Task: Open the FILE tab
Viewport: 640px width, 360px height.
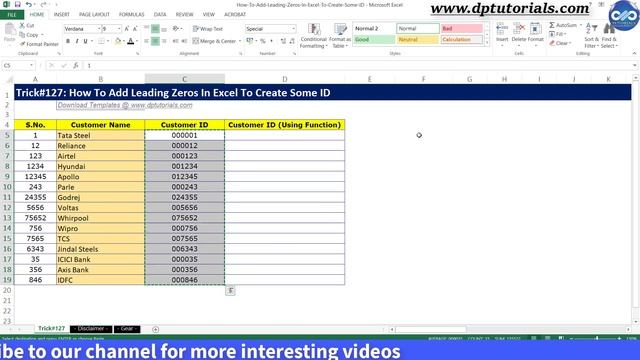Action: tap(12, 15)
